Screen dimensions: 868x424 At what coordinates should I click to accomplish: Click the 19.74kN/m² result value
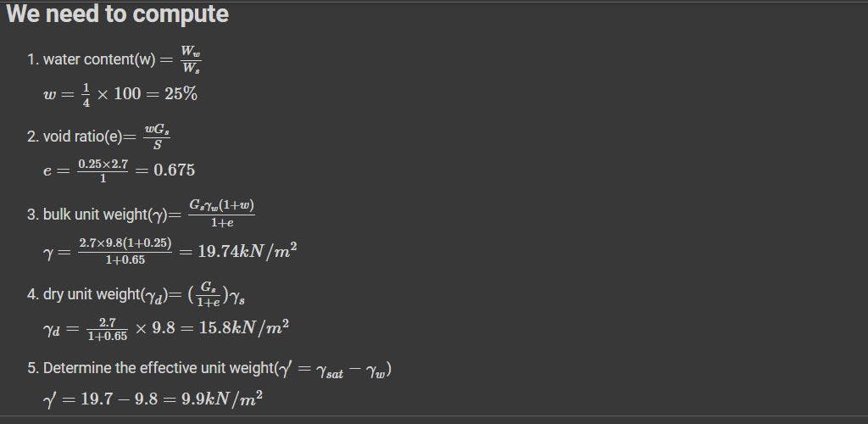tap(247, 251)
